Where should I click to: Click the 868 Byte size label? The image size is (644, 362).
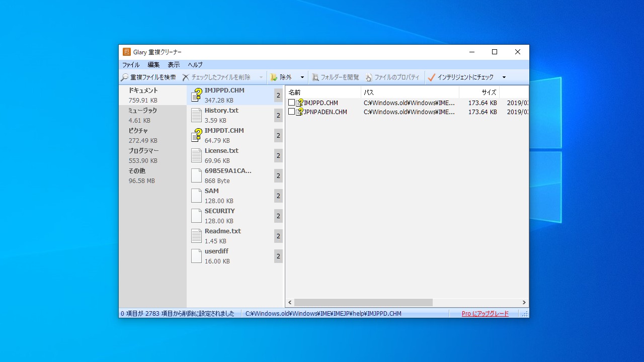tap(217, 181)
